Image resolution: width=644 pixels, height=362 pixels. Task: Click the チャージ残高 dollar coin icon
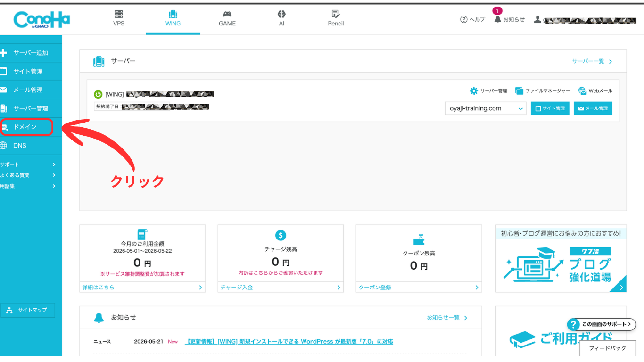[281, 235]
